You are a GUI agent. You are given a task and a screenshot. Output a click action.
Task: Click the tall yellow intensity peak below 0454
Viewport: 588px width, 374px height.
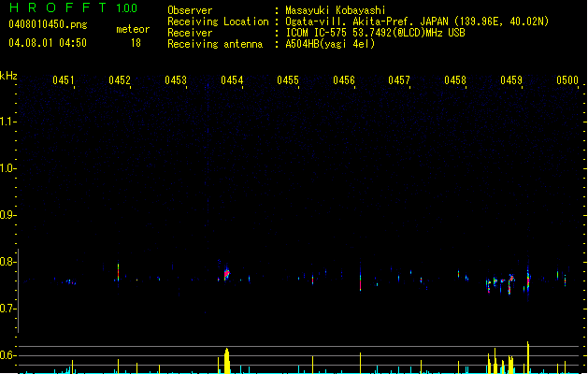[226, 361]
